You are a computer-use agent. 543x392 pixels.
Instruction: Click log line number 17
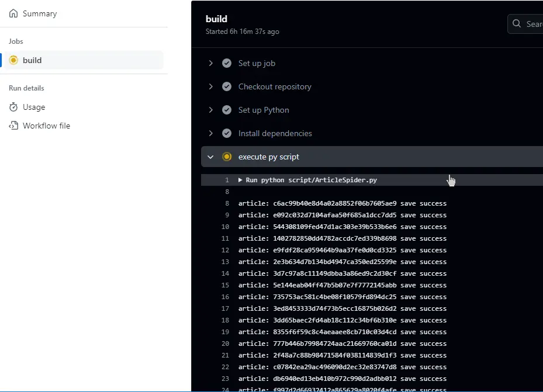click(x=226, y=308)
